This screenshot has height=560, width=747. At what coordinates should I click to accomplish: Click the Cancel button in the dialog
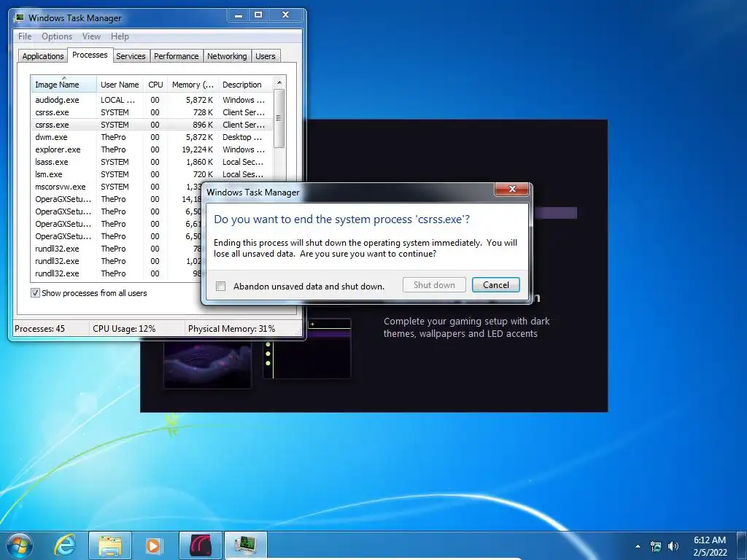pos(496,285)
